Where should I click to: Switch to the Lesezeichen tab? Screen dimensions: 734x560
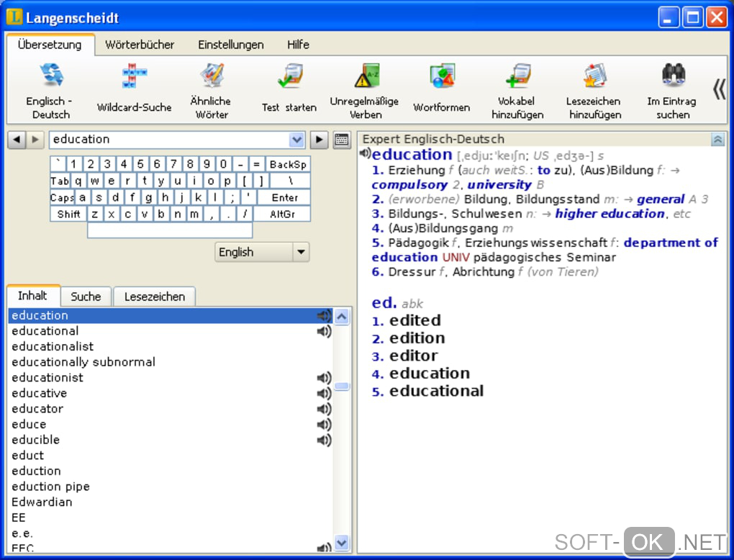click(x=155, y=297)
